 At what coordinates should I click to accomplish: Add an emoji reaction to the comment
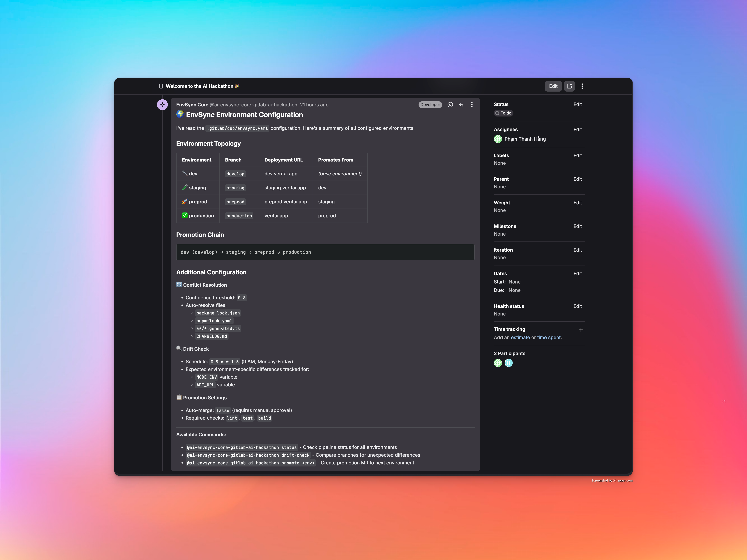pos(450,105)
